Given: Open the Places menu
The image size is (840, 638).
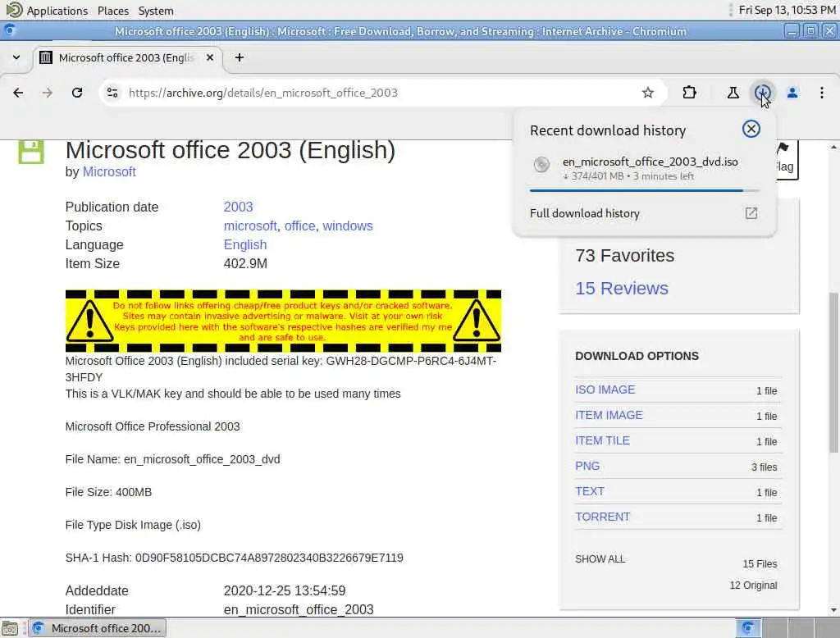Looking at the screenshot, I should 113,11.
